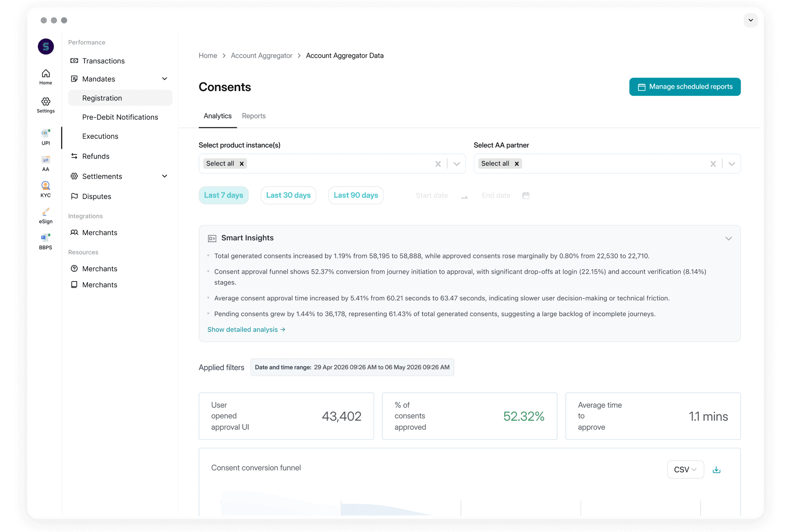Go to Home in the left rail
Screen dimensions: 791x532
click(46, 77)
